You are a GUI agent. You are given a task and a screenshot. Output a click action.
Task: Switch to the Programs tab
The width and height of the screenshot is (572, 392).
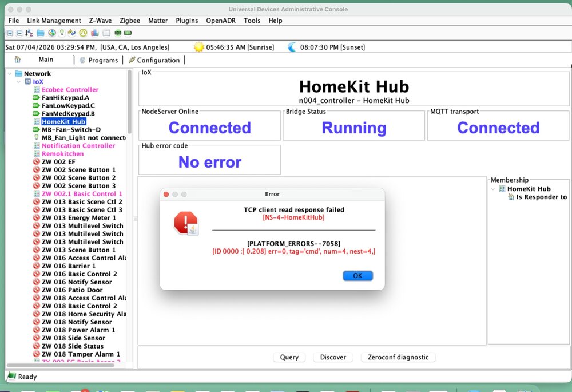(99, 60)
